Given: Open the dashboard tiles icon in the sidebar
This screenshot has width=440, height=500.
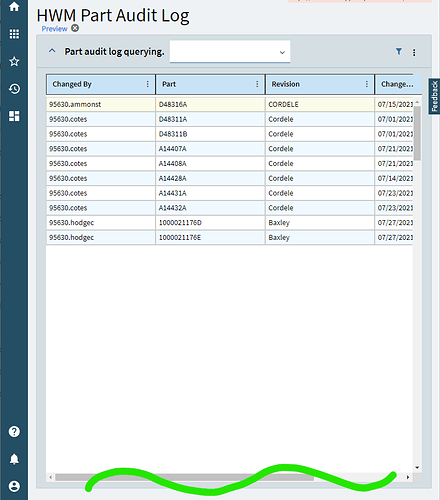Looking at the screenshot, I should (x=14, y=116).
